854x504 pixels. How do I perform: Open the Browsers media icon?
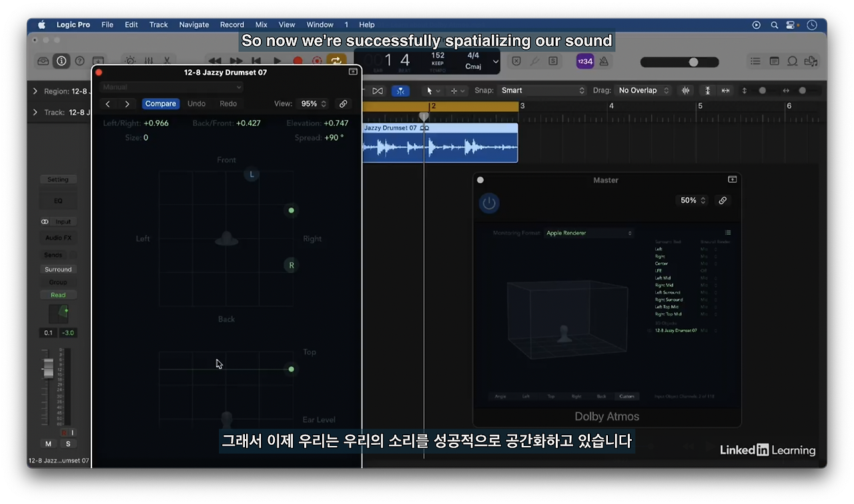811,61
